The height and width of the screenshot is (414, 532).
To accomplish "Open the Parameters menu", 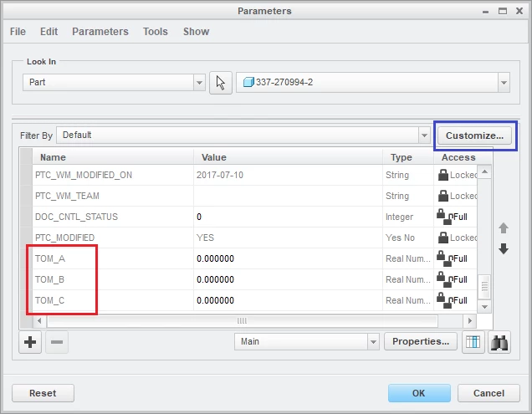I will pos(100,32).
